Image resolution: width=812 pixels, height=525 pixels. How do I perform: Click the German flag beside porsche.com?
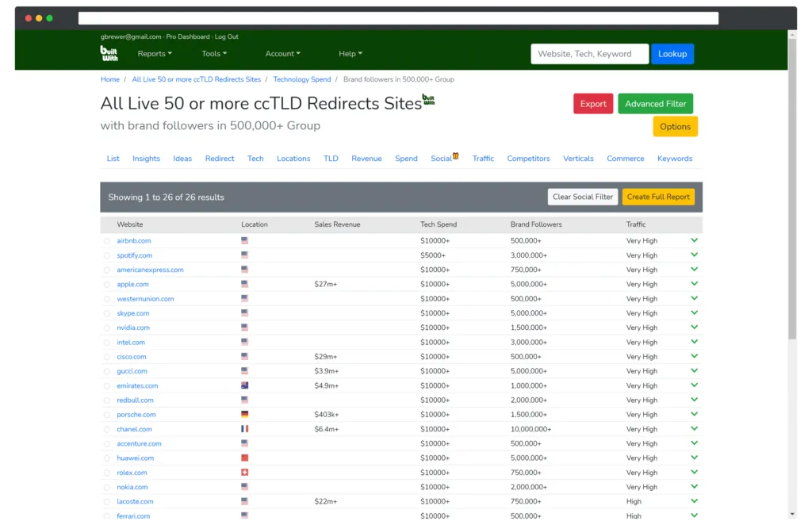[x=244, y=415]
